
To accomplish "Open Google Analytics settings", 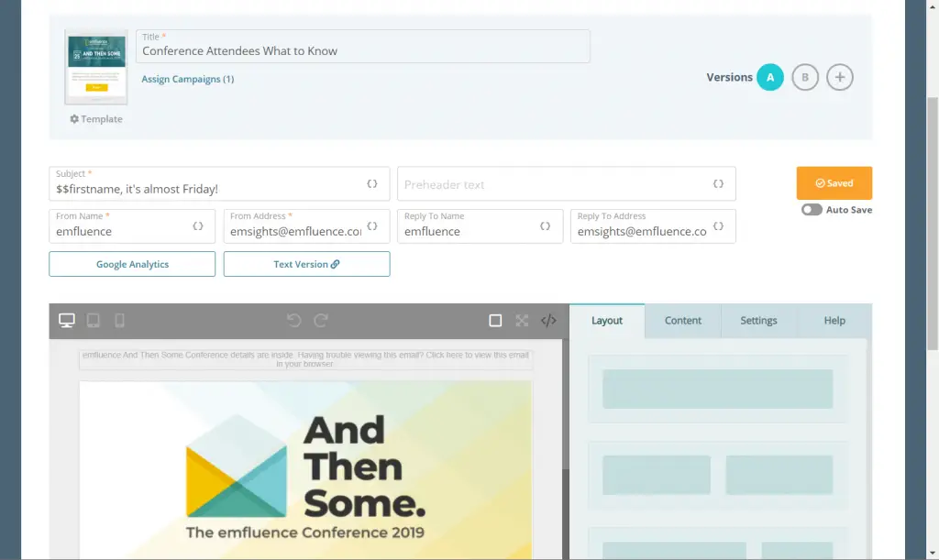I will pyautogui.click(x=132, y=264).
